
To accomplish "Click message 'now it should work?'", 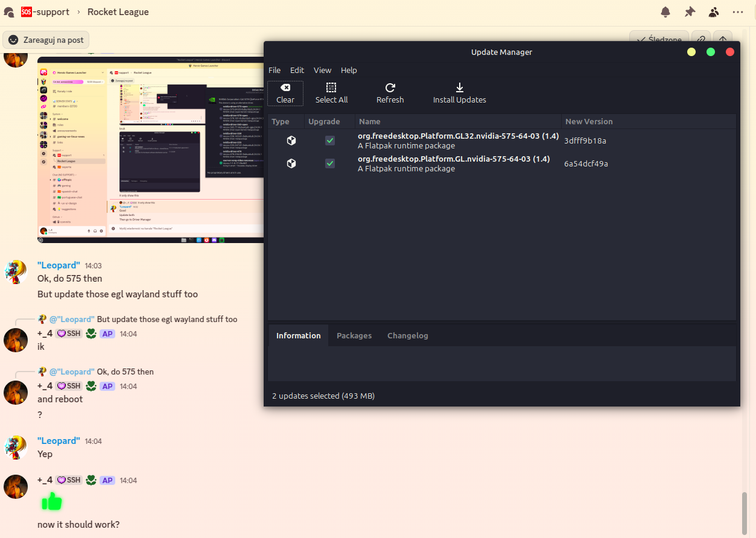I will [78, 524].
